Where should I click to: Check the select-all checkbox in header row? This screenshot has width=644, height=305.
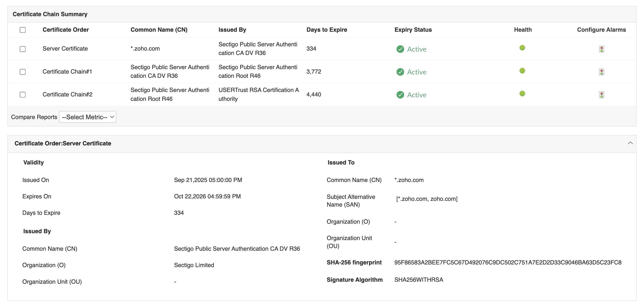coord(22,30)
